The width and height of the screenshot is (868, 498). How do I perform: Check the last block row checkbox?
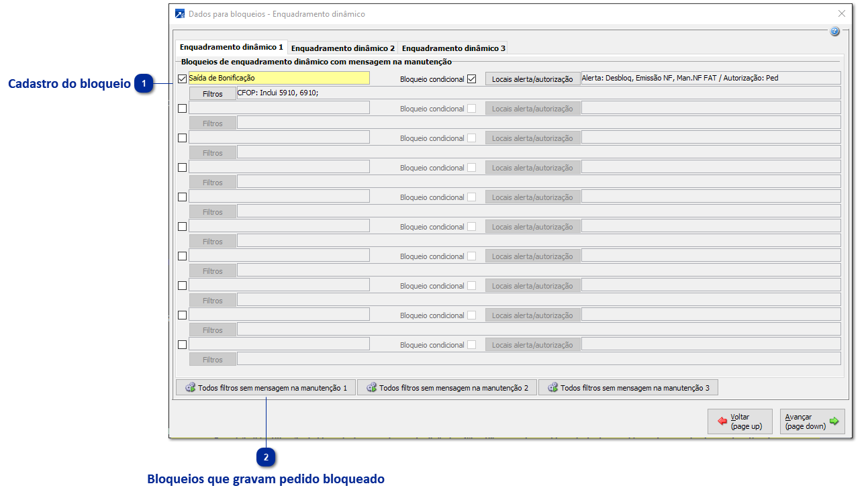tap(182, 344)
